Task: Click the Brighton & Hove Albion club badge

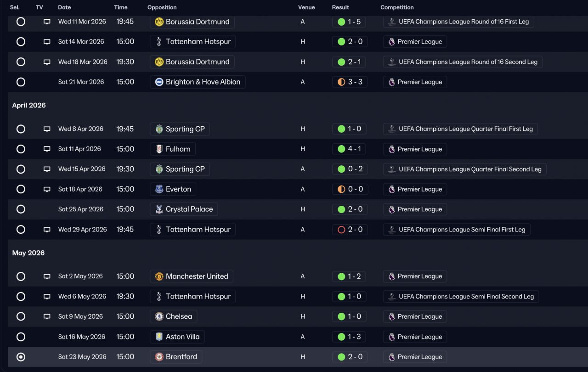Action: click(159, 82)
